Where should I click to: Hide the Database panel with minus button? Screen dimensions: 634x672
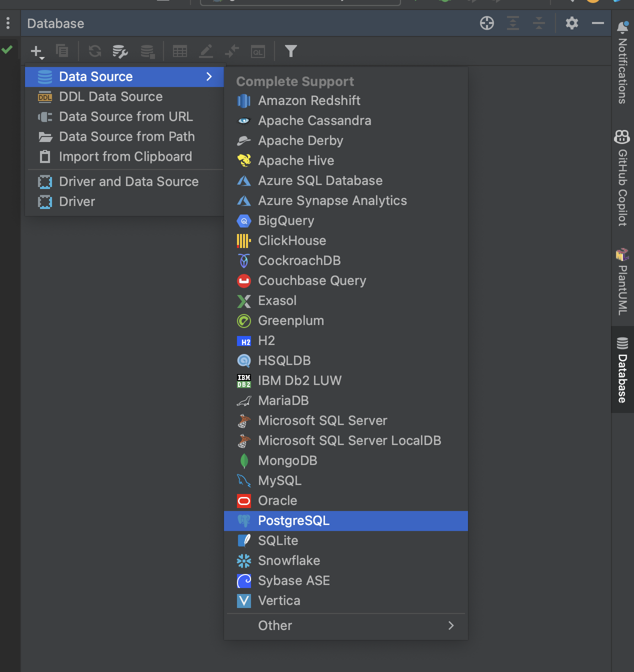pos(597,23)
